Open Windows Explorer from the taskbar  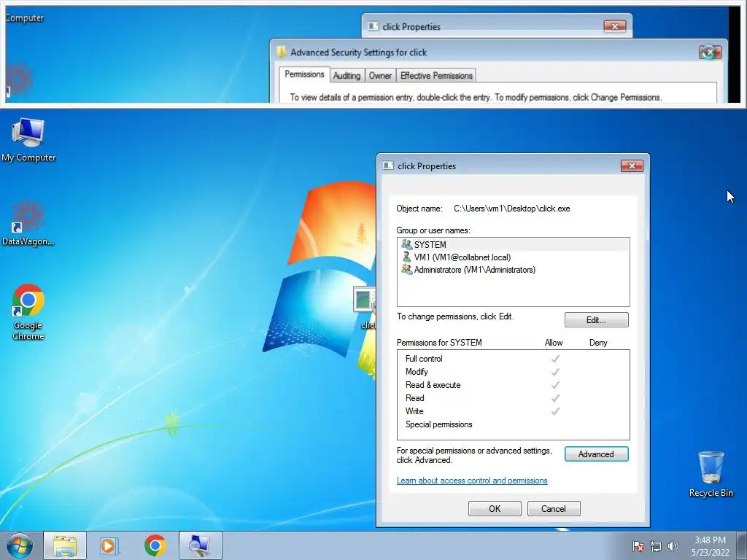pos(65,545)
